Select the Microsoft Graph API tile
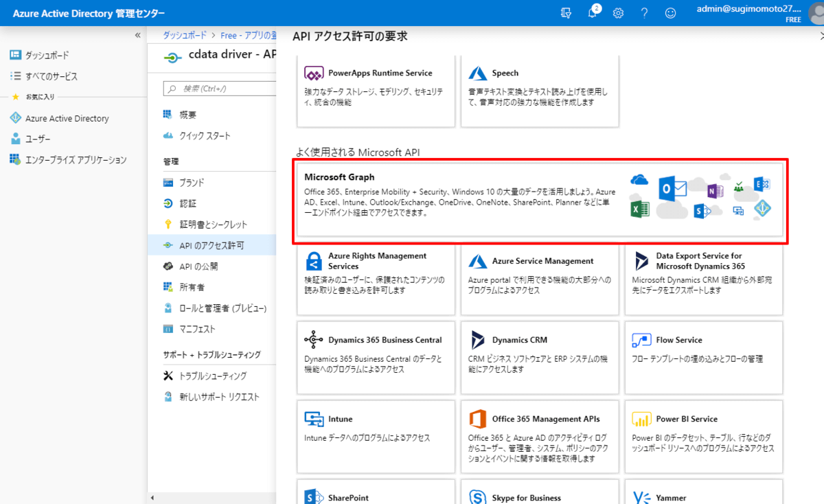Image resolution: width=824 pixels, height=504 pixels. click(540, 200)
